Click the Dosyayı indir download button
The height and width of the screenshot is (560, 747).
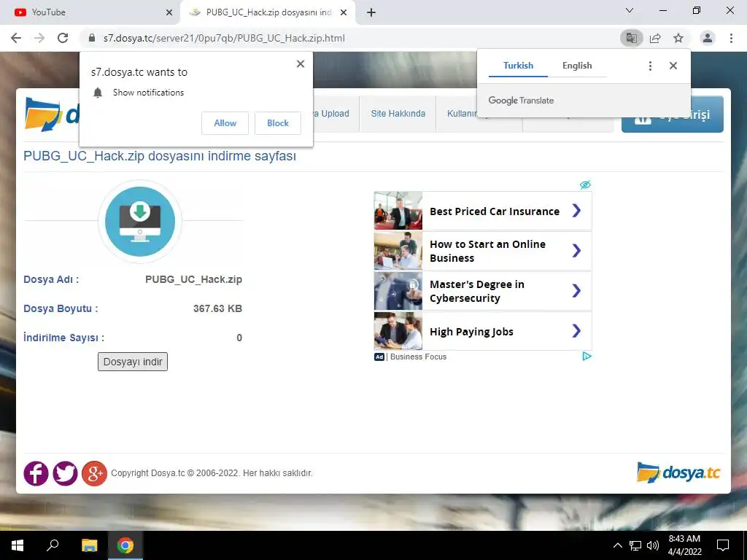[x=133, y=362]
